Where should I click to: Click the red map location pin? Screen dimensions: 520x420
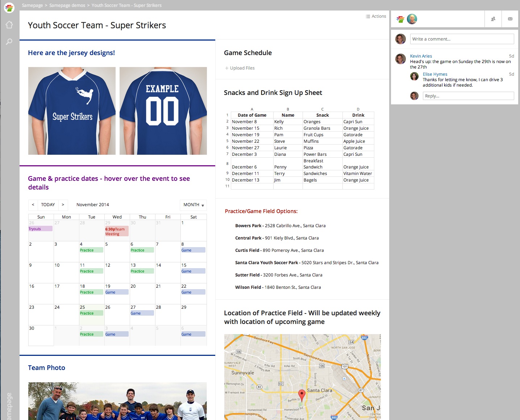(301, 395)
